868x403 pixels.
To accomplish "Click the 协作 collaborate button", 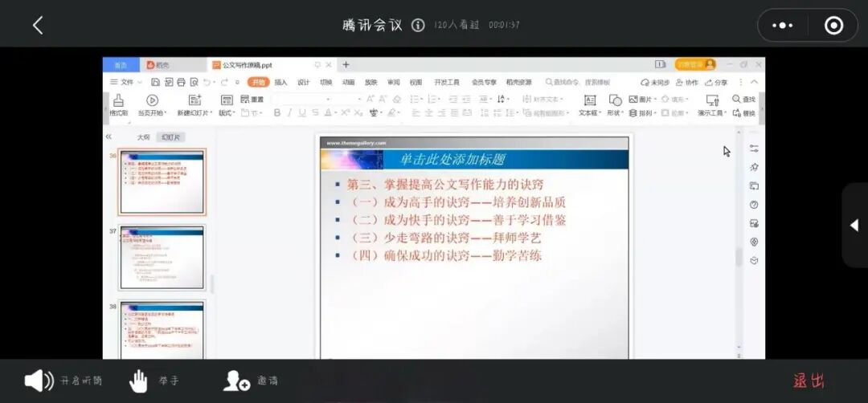I will 687,83.
